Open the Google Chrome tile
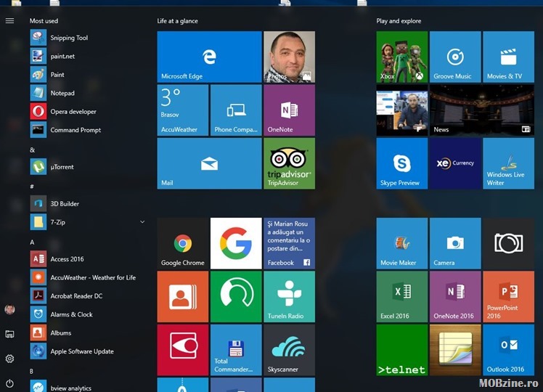This screenshot has height=392, width=543. [182, 243]
